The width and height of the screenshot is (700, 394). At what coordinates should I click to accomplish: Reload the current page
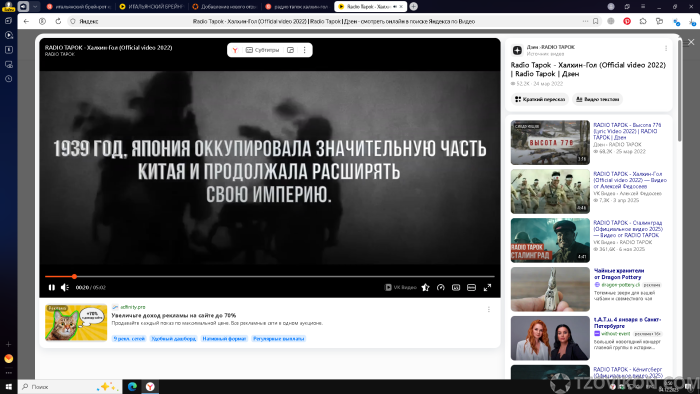pyautogui.click(x=58, y=21)
